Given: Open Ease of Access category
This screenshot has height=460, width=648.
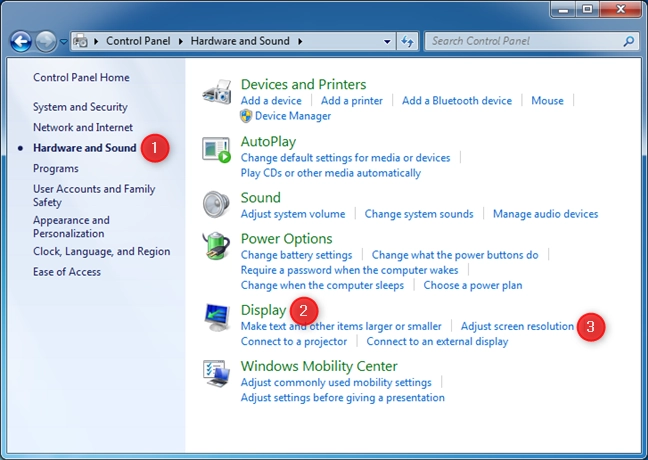Looking at the screenshot, I should pos(67,272).
